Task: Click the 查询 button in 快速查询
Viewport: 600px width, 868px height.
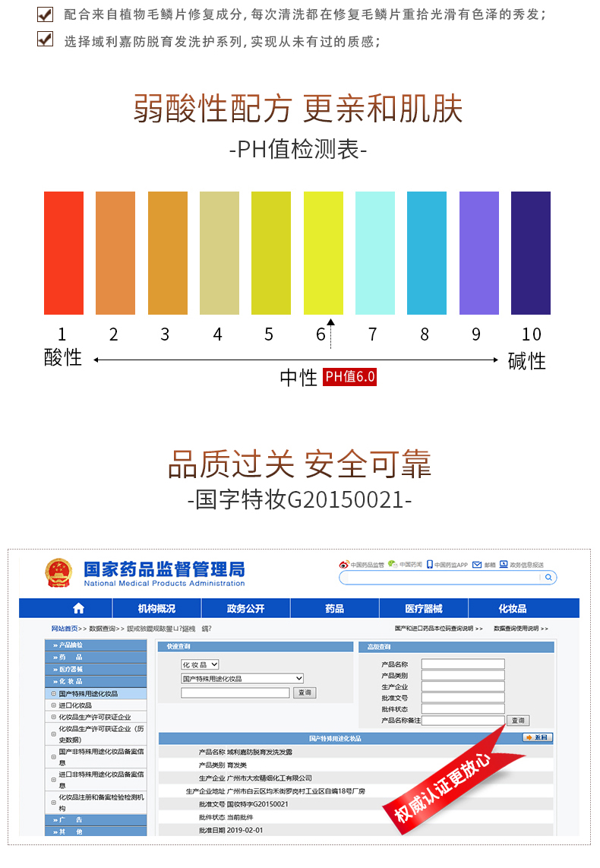Action: [x=305, y=692]
